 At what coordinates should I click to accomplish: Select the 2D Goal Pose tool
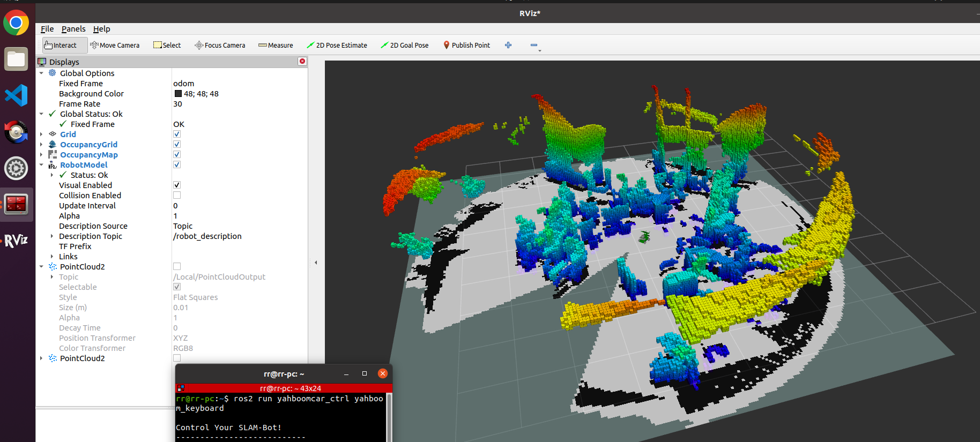pos(405,46)
